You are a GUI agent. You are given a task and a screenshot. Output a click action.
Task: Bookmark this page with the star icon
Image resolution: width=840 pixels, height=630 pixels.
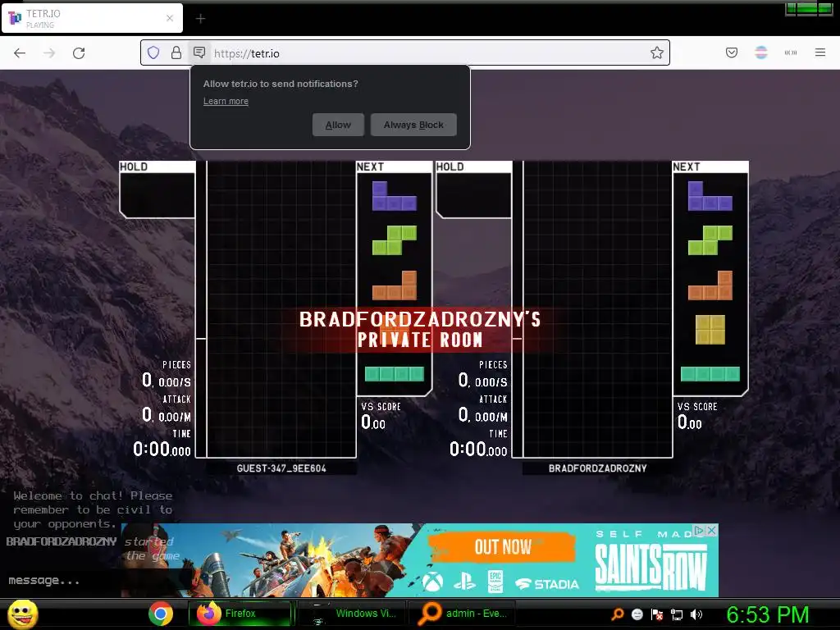click(x=657, y=52)
